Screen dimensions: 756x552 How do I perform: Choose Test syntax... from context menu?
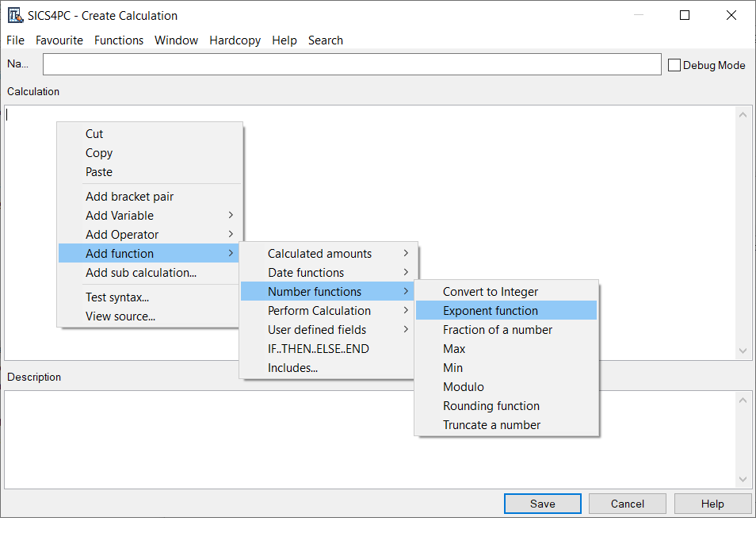click(x=117, y=297)
